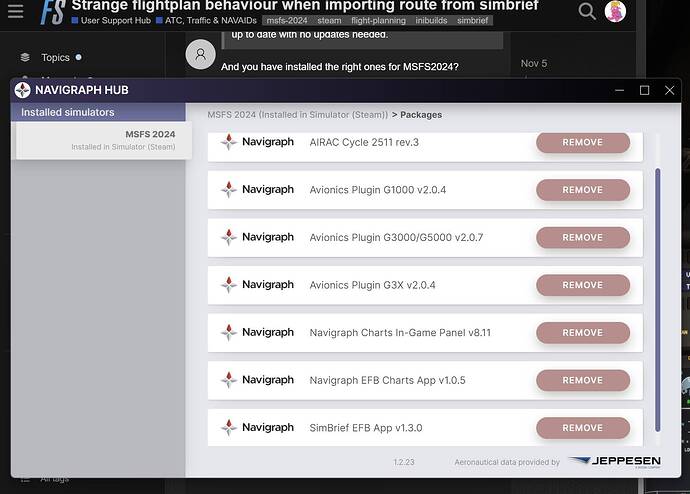Click MSFS 2024 breadcrumb link
This screenshot has width=690, height=494.
tap(297, 115)
